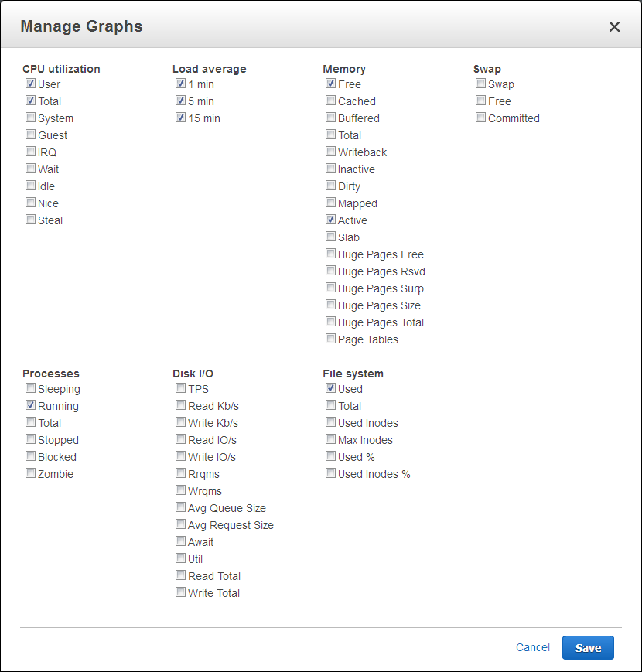Enable the Memory Cached checkbox
This screenshot has width=642, height=672.
330,101
